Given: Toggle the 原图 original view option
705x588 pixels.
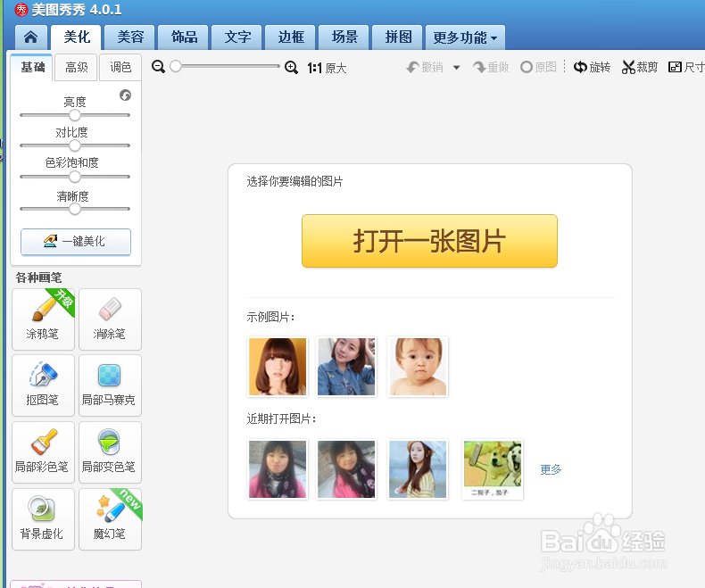Looking at the screenshot, I should coord(538,68).
